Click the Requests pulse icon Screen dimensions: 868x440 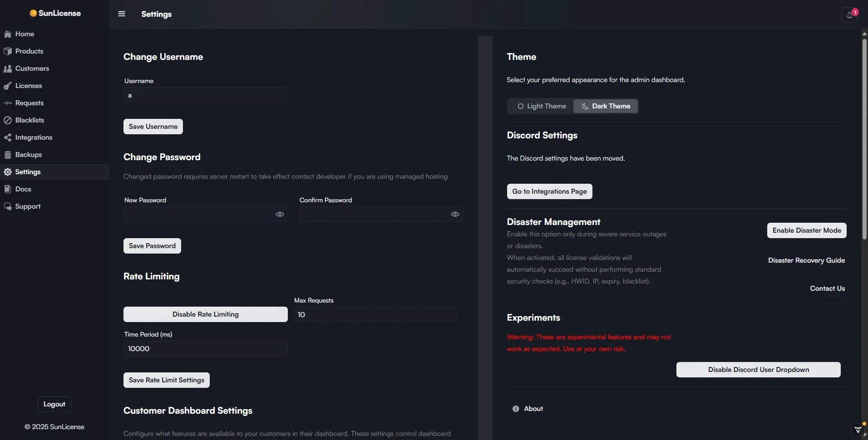point(8,103)
